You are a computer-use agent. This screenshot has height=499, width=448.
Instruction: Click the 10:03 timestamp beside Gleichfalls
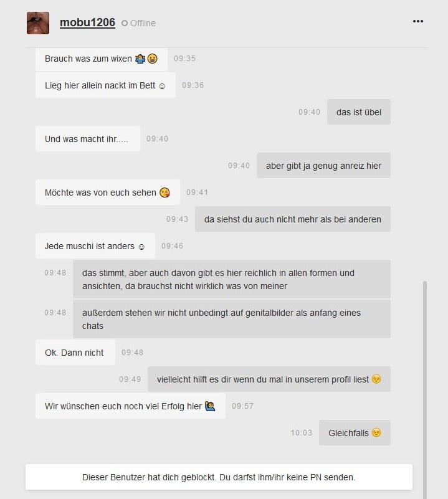tap(301, 433)
